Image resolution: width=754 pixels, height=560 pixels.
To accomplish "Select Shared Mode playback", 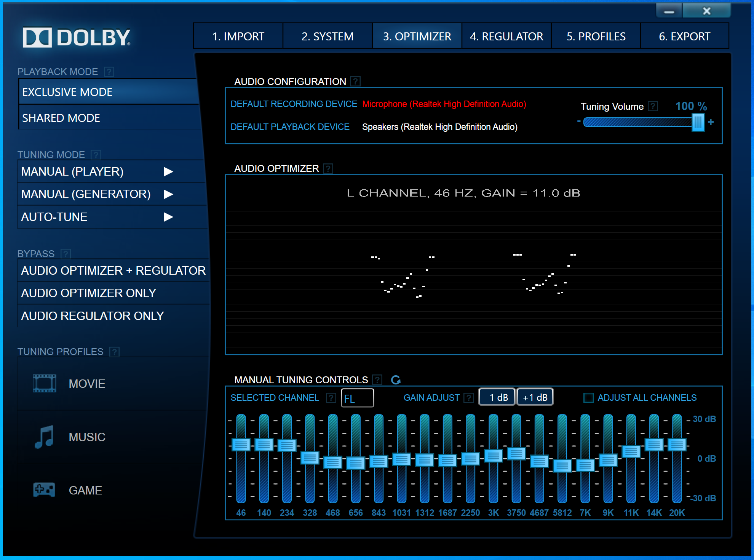I will pyautogui.click(x=109, y=118).
